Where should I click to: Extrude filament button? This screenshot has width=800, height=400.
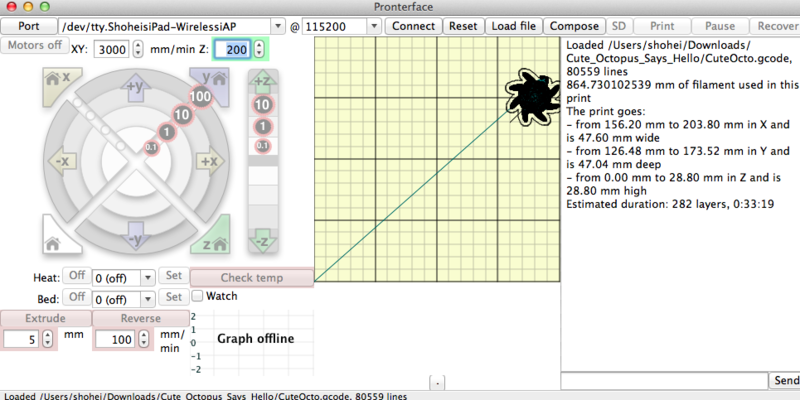pos(45,318)
